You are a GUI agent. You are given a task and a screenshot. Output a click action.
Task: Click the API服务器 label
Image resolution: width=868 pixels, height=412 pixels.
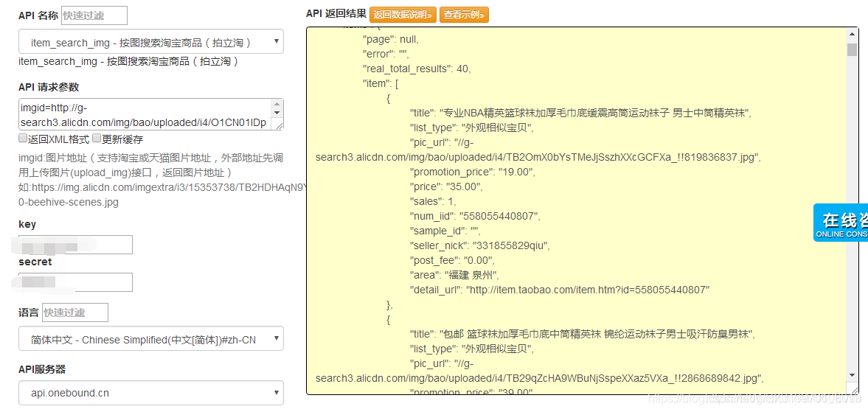coord(42,369)
